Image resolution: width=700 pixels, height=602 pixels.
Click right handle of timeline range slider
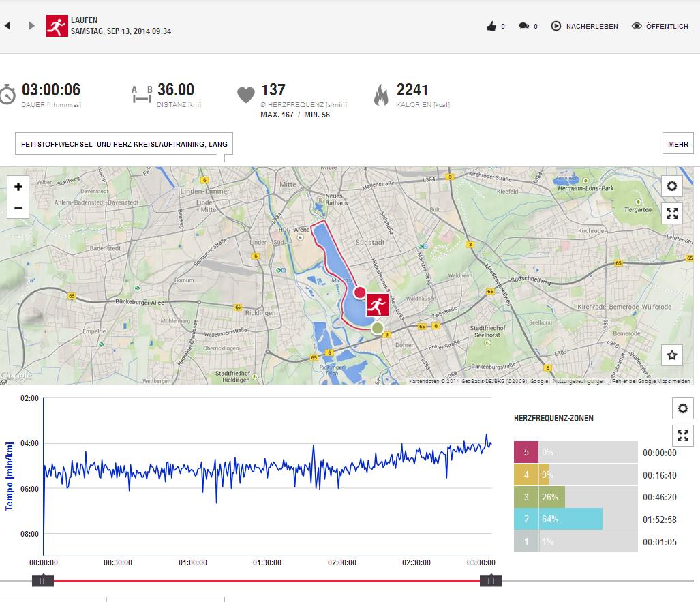tap(490, 581)
